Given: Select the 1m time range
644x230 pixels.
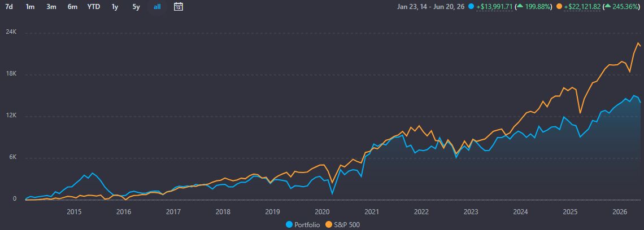Looking at the screenshot, I should (30, 7).
